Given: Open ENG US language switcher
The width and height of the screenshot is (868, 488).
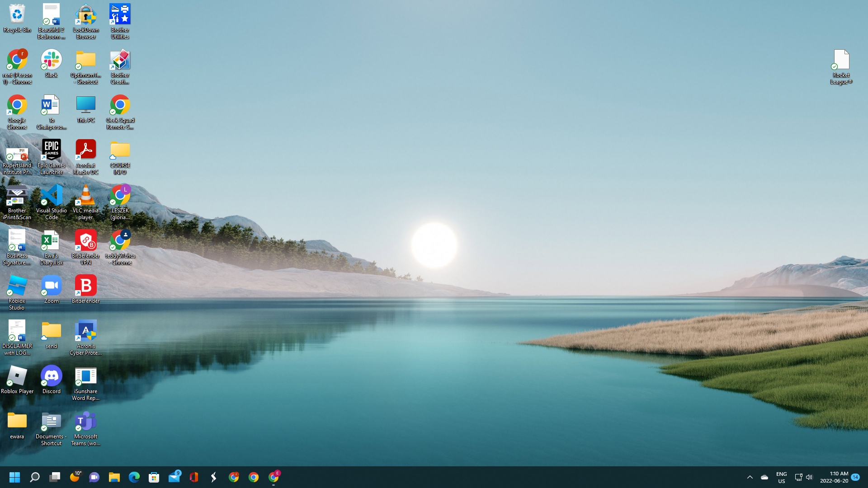Looking at the screenshot, I should (x=781, y=477).
